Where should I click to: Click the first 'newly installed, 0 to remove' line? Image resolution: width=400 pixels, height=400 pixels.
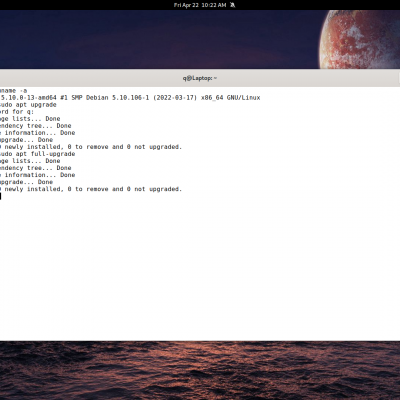(91, 147)
